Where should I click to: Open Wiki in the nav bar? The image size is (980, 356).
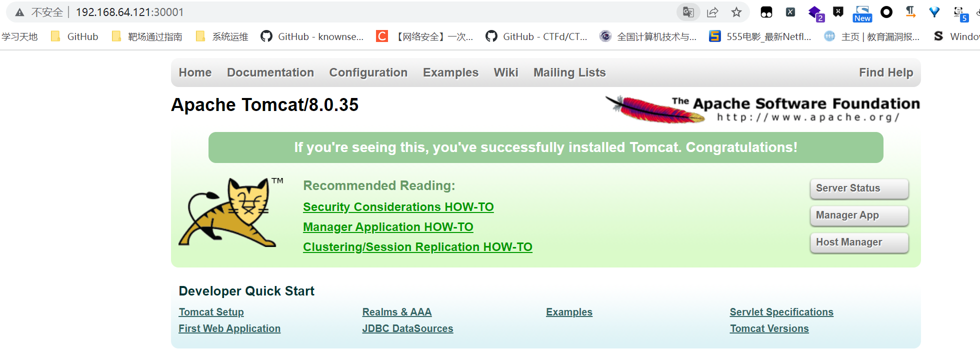(506, 72)
